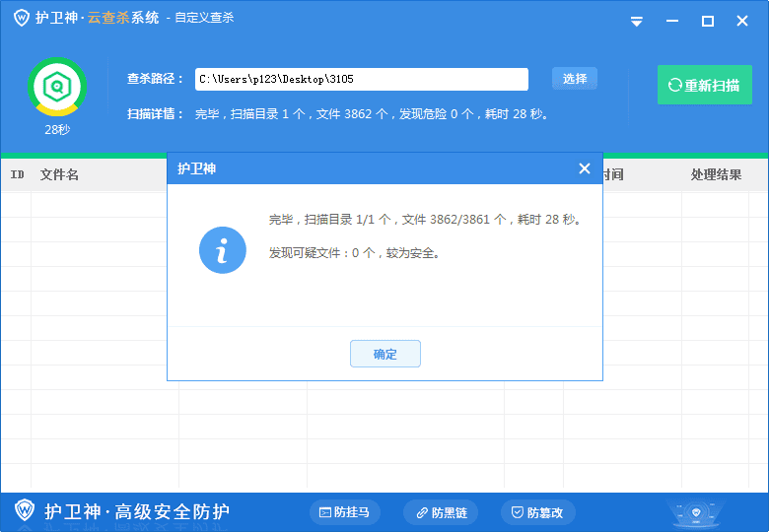Click the blue info icon in the dialog

(222, 250)
